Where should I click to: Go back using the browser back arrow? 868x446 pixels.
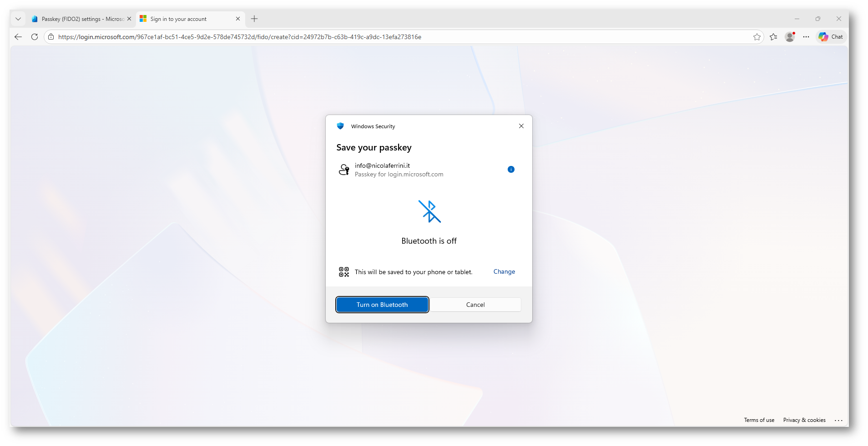(x=18, y=37)
